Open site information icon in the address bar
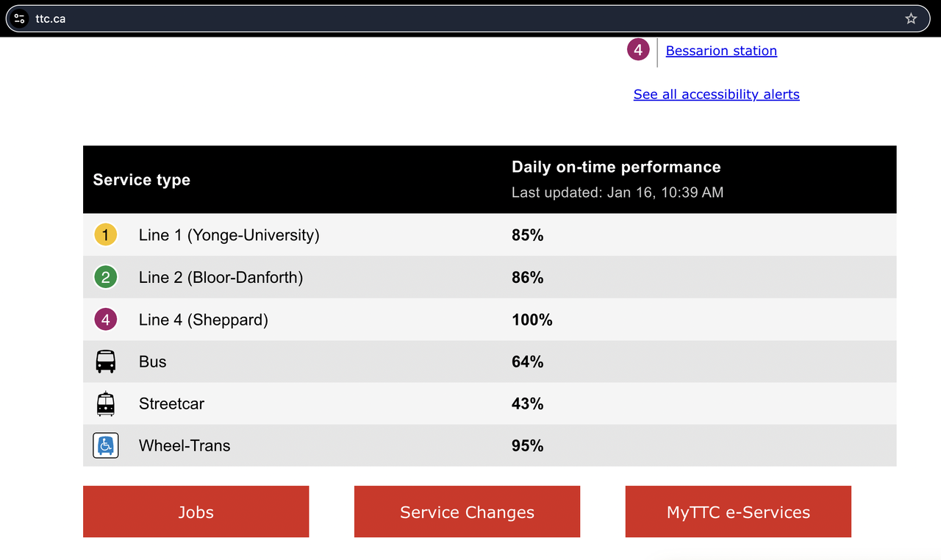The height and width of the screenshot is (560, 941). coord(20,19)
